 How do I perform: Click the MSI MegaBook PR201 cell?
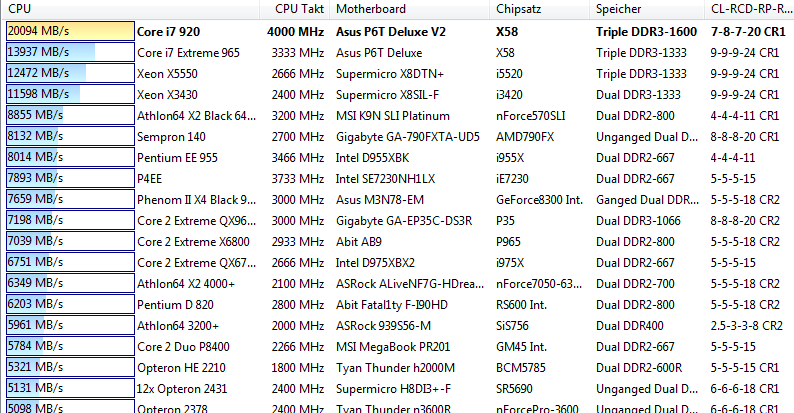[x=393, y=347]
